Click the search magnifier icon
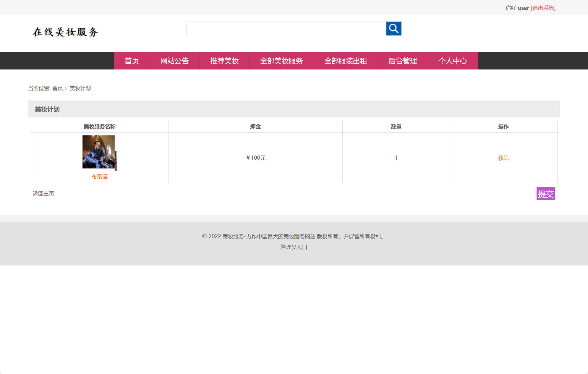Viewport: 588px width, 374px height. pos(394,29)
